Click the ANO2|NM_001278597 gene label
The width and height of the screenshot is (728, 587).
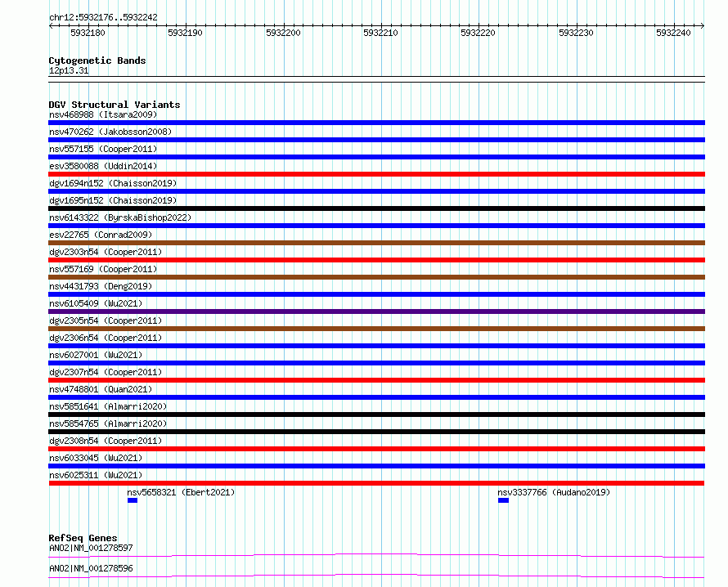[91, 548]
